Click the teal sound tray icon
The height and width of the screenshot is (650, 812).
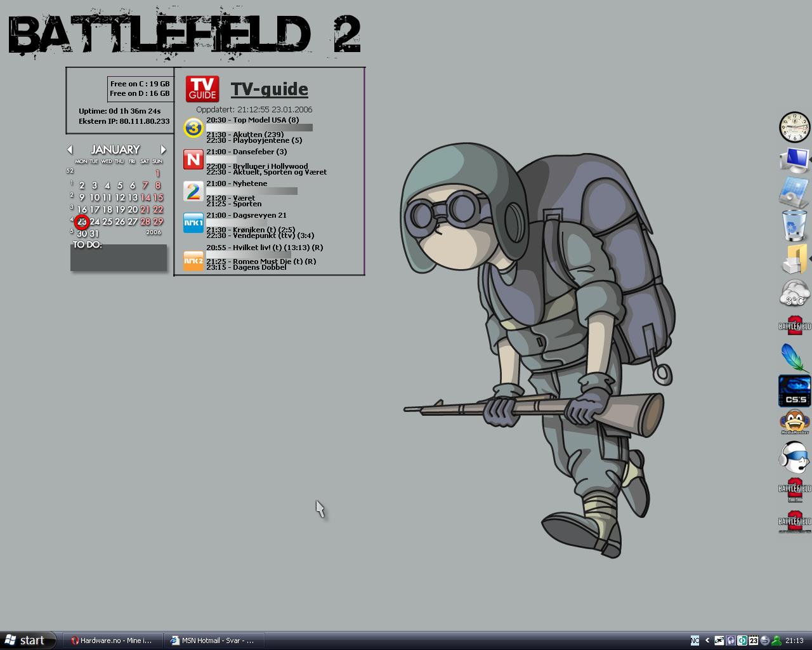742,640
